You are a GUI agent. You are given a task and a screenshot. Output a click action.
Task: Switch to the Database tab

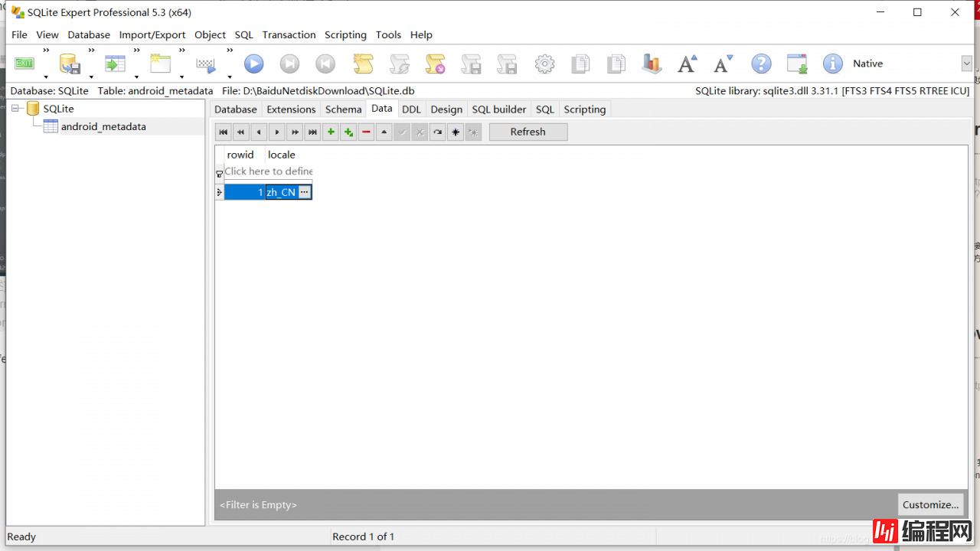(236, 109)
